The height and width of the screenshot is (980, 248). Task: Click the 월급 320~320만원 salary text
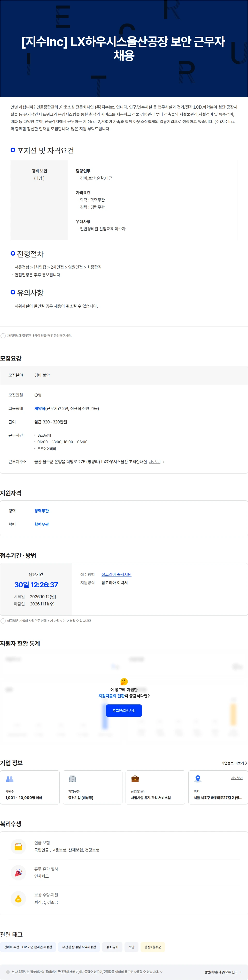coord(51,422)
